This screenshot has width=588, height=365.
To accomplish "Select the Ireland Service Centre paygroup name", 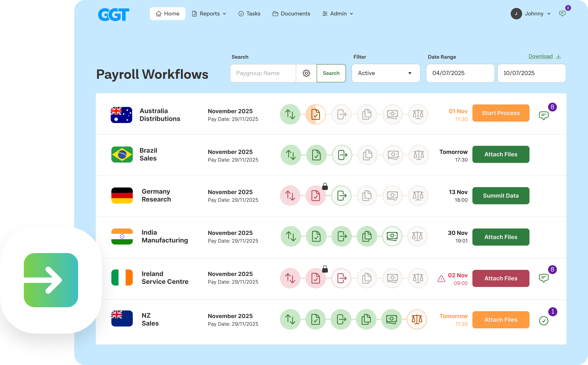I will point(165,278).
